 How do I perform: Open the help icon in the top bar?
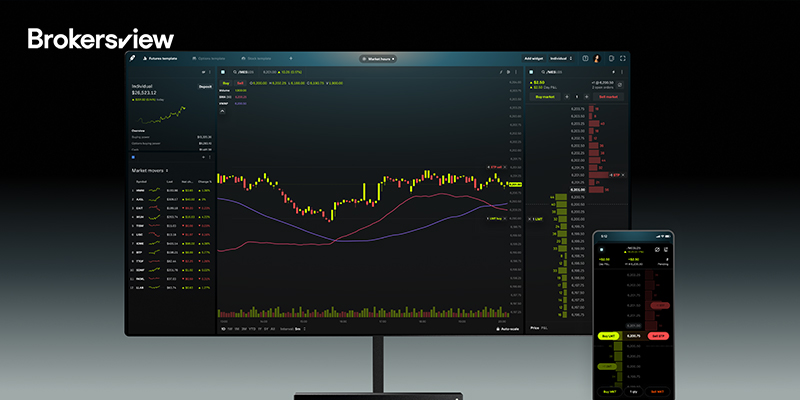pyautogui.click(x=585, y=59)
